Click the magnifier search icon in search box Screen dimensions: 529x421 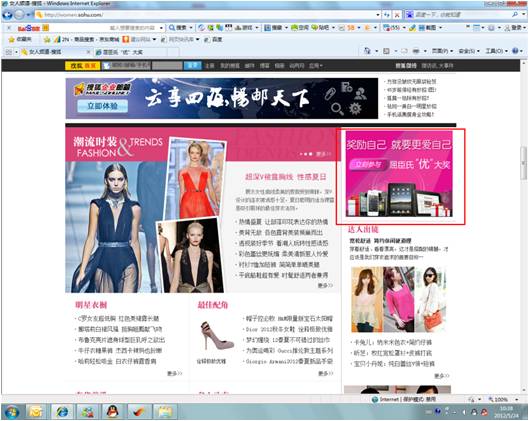[515, 15]
